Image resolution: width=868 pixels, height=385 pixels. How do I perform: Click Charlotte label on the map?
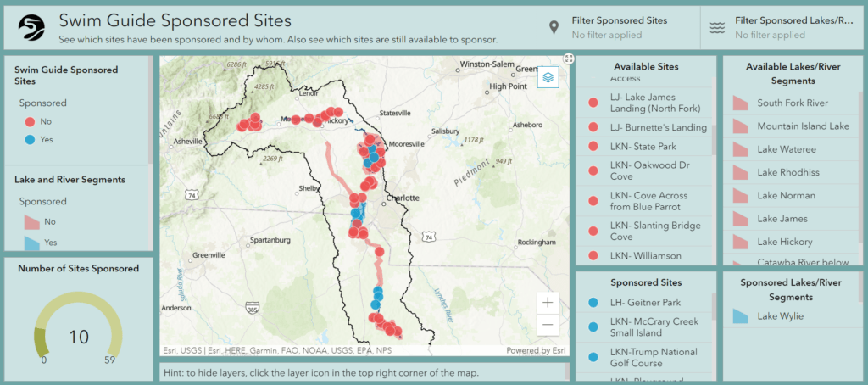403,198
